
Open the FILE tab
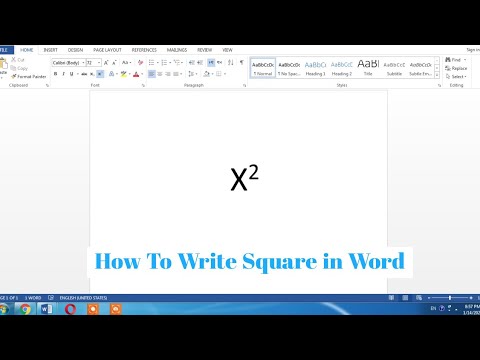(6, 50)
